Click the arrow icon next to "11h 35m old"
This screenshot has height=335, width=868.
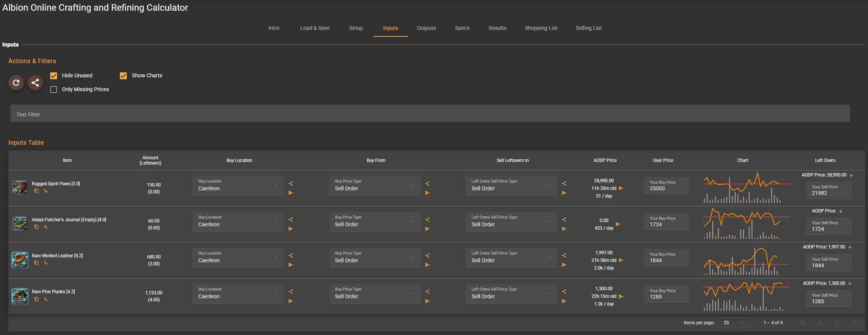coord(621,188)
